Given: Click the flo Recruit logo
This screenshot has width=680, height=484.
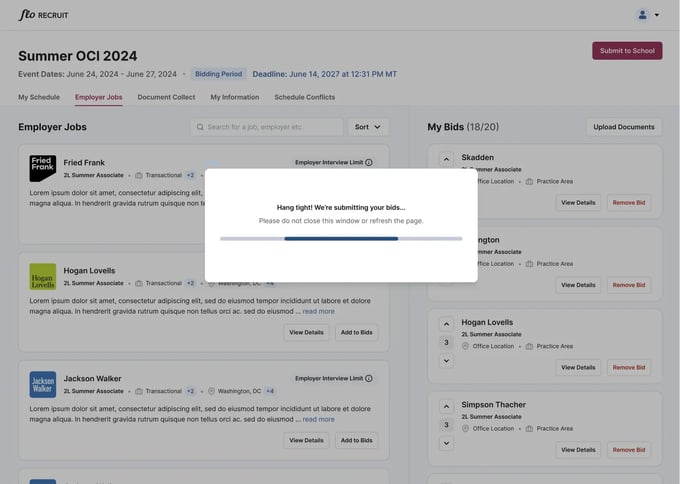Looking at the screenshot, I should [43, 15].
